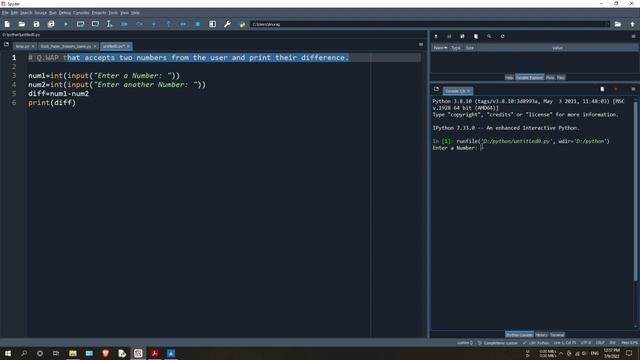Browse console tabs button

[x=436, y=89]
